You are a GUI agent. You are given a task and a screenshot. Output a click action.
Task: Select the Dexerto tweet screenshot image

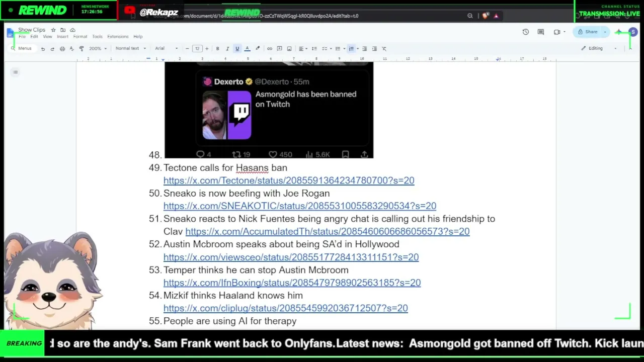(269, 110)
